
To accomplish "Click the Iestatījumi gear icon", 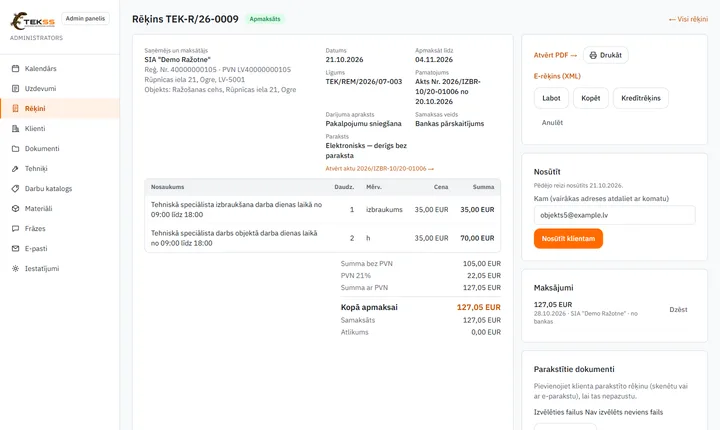I will tap(15, 268).
